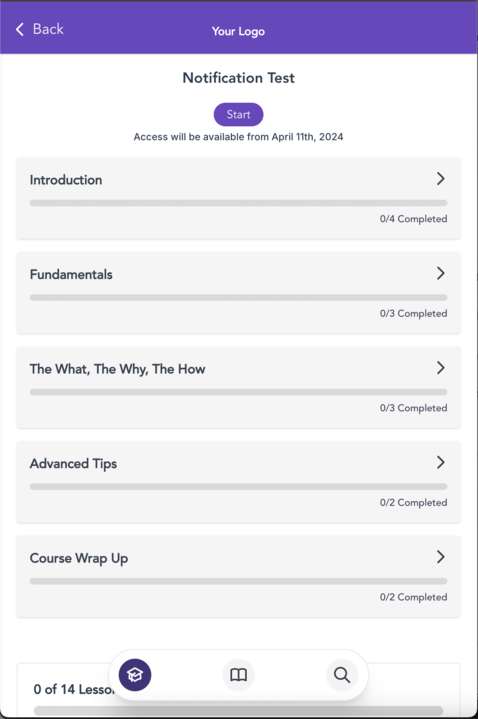The image size is (478, 719).
Task: Start the Notification Test course
Action: point(239,114)
